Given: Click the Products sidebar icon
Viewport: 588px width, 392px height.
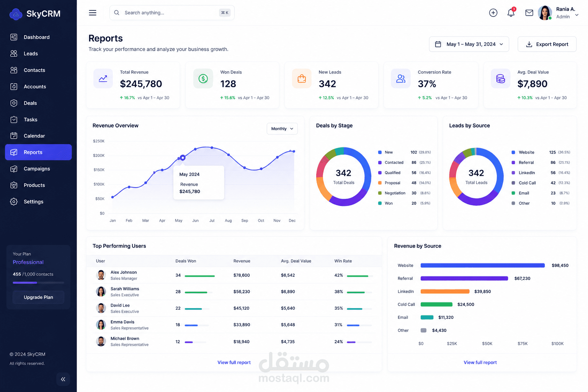Looking at the screenshot, I should [14, 185].
